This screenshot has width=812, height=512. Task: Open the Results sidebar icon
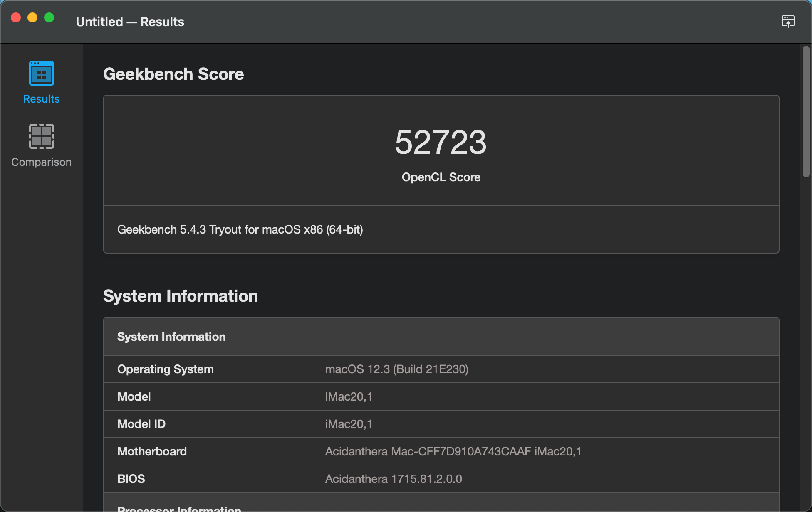[41, 74]
